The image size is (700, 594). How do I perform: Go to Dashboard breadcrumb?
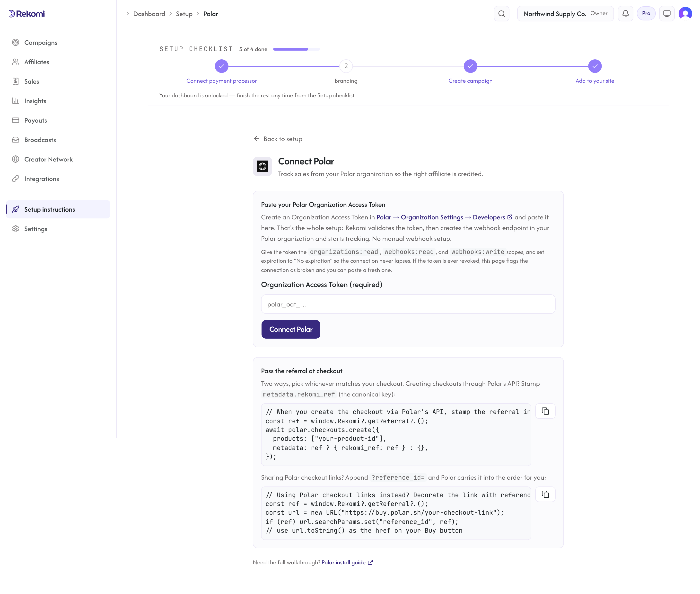[149, 14]
